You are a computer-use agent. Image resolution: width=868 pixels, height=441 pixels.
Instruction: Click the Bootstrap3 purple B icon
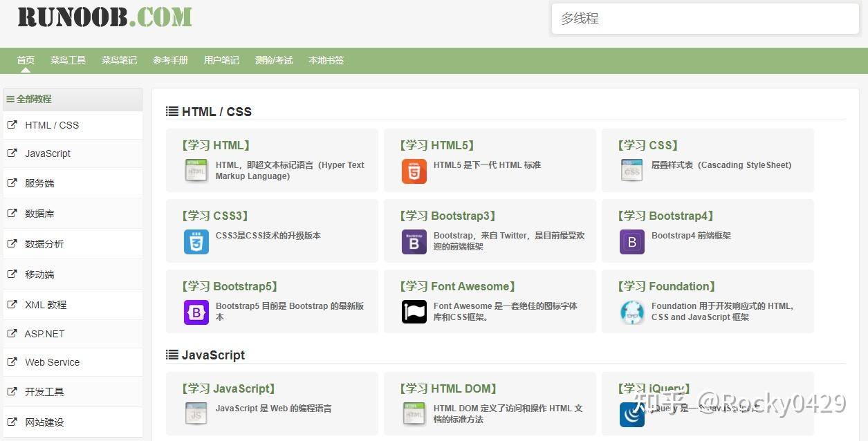pyautogui.click(x=414, y=242)
